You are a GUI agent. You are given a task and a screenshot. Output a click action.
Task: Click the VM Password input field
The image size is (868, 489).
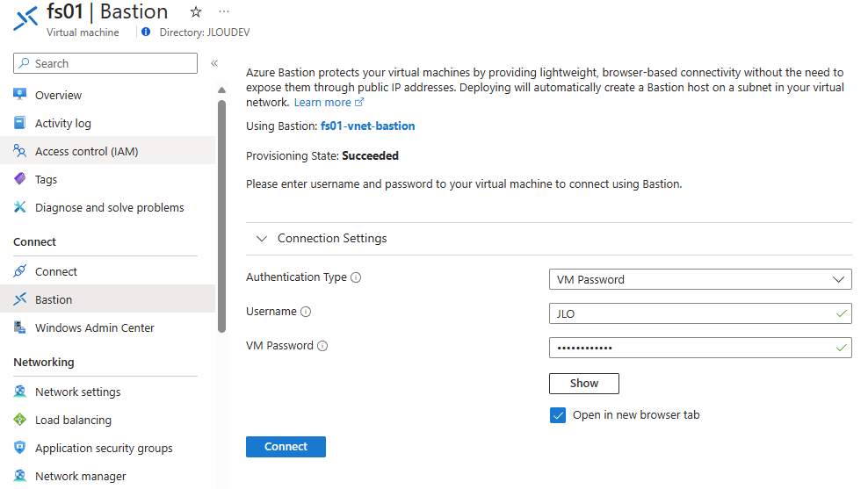click(x=700, y=348)
